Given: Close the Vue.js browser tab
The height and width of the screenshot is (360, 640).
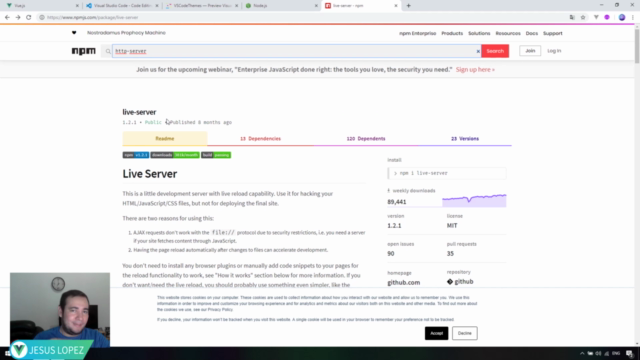Looking at the screenshot, I should click(x=77, y=6).
